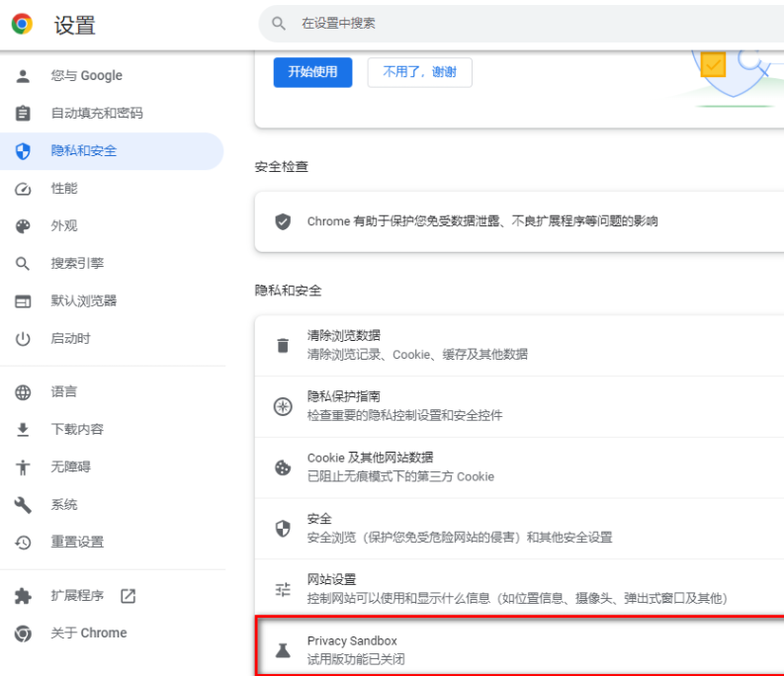Viewport: 784px width, 676px height.
Task: Open 隐私保护指南 row
Action: tap(519, 406)
